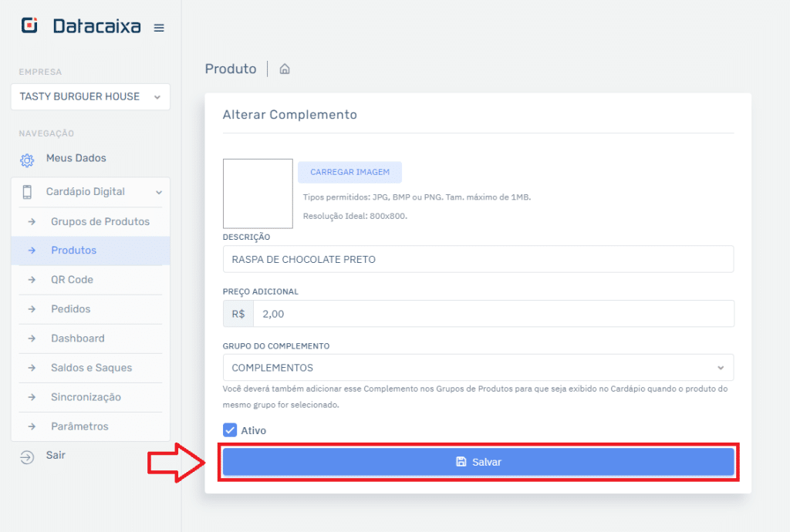This screenshot has height=532, width=790.
Task: Collapse the Cardápio Digital menu chevron
Action: pyautogui.click(x=159, y=192)
